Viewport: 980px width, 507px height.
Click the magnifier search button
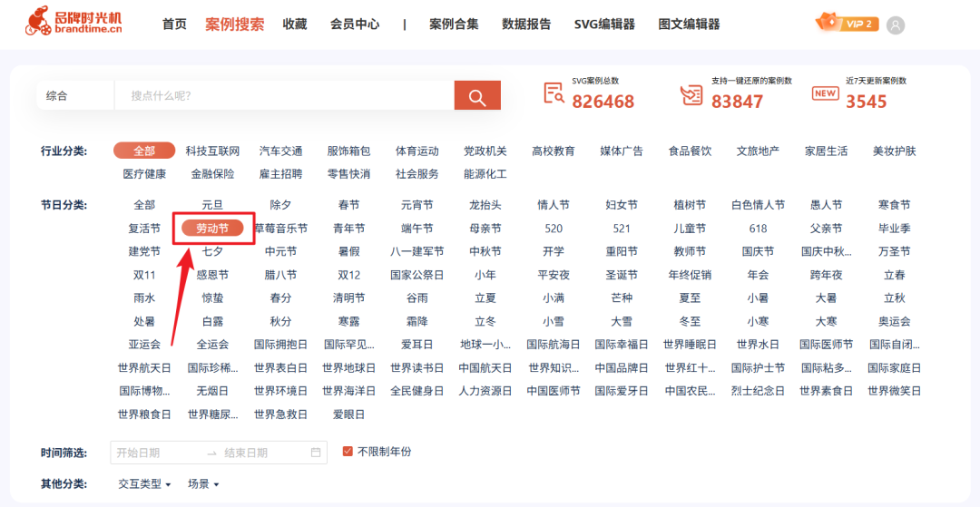coord(477,95)
